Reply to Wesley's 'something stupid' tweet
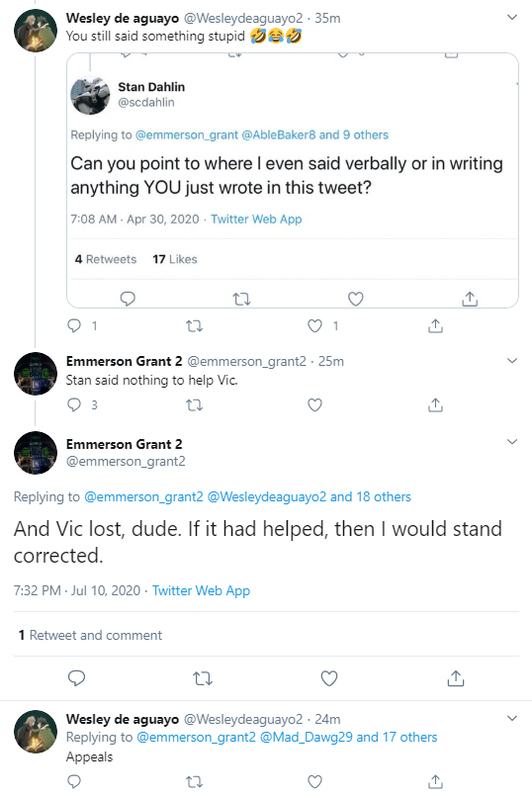This screenshot has width=532, height=798. (x=74, y=325)
